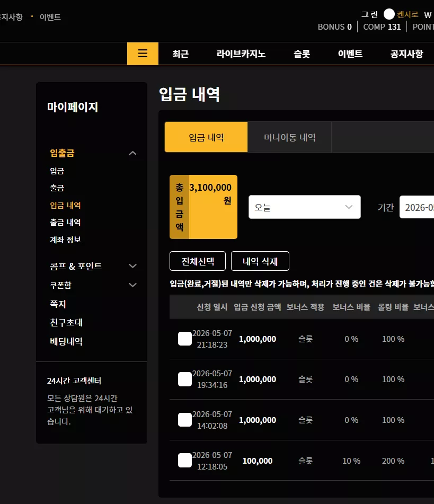Viewport: 434px width, 504px height.
Task: Click the 보너스 적용 column header
Action: point(305,307)
